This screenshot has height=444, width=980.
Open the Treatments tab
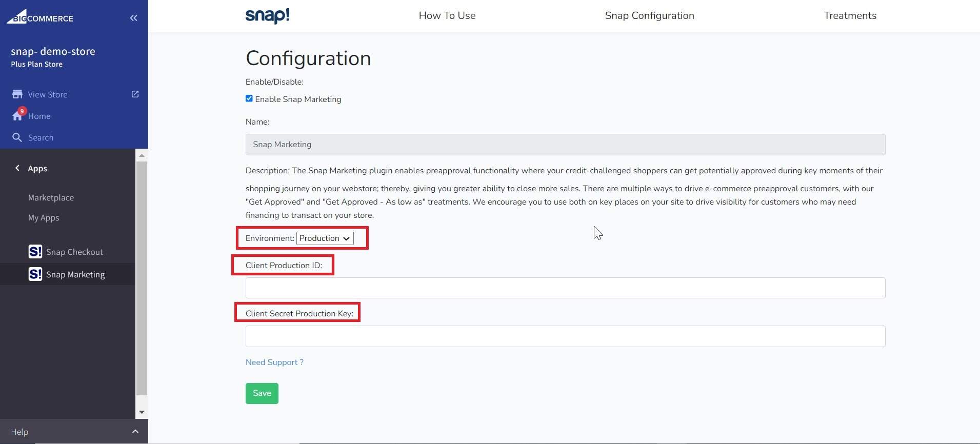(x=850, y=16)
